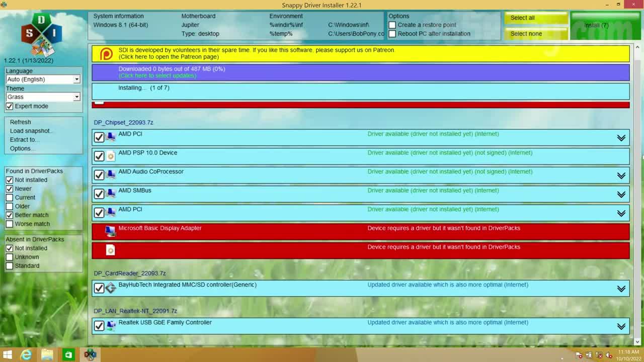
Task: Check the Unknown filter under Absent in DriverPacks
Action: (x=10, y=257)
